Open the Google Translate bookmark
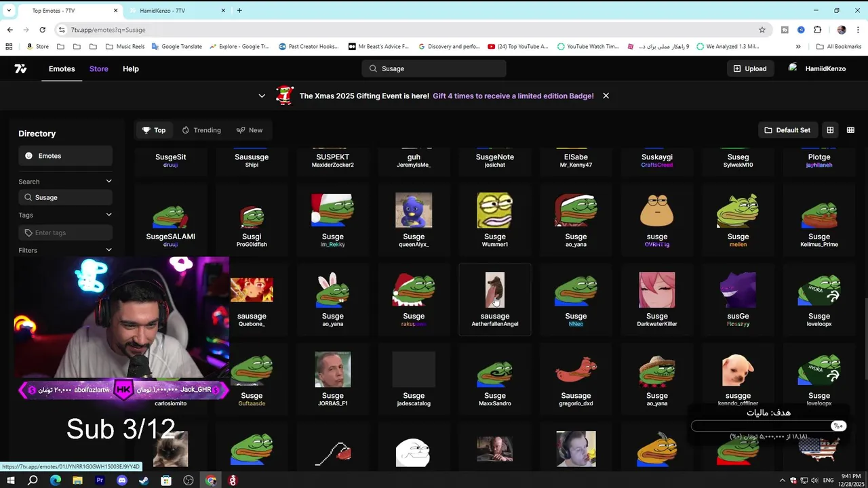 click(x=177, y=47)
